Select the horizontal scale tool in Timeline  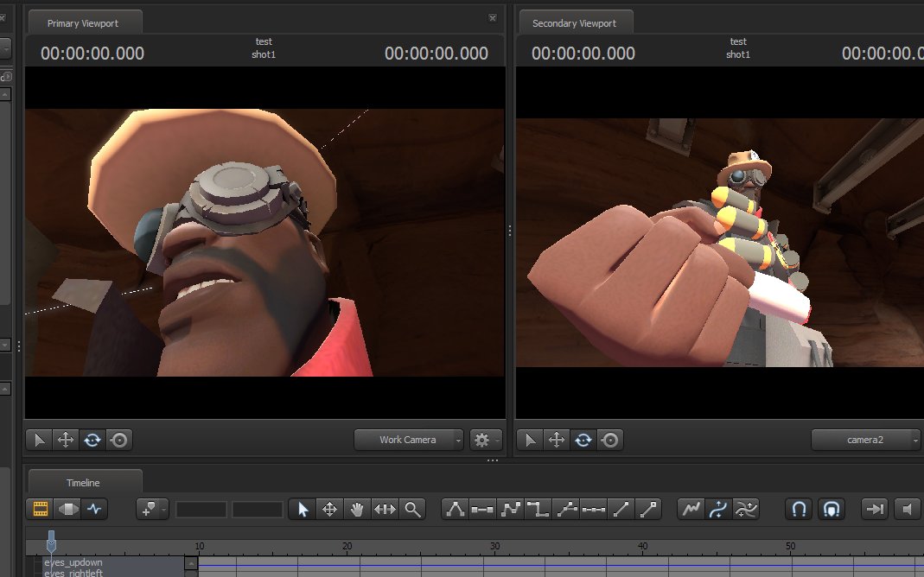pyautogui.click(x=385, y=510)
